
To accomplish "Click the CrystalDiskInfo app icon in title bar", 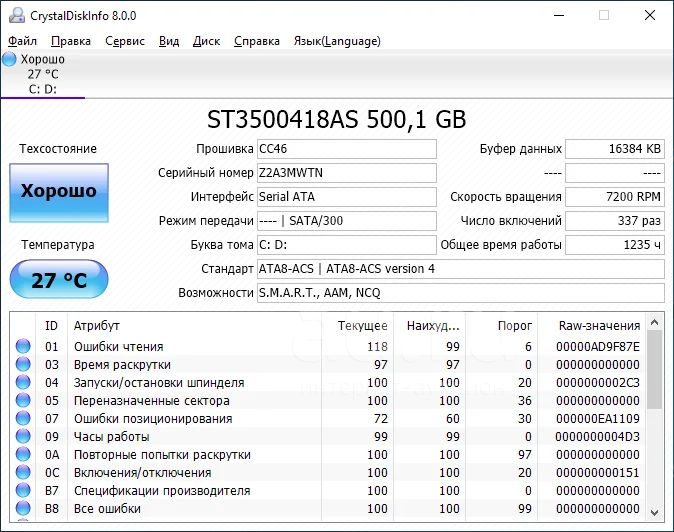I will tap(17, 15).
